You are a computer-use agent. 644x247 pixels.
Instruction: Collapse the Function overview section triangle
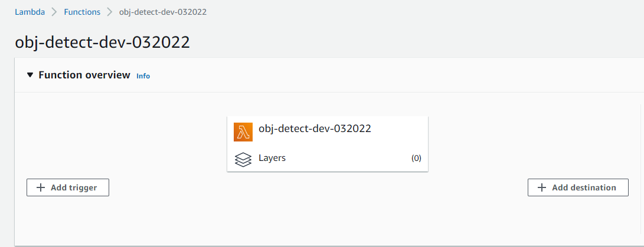tap(30, 75)
